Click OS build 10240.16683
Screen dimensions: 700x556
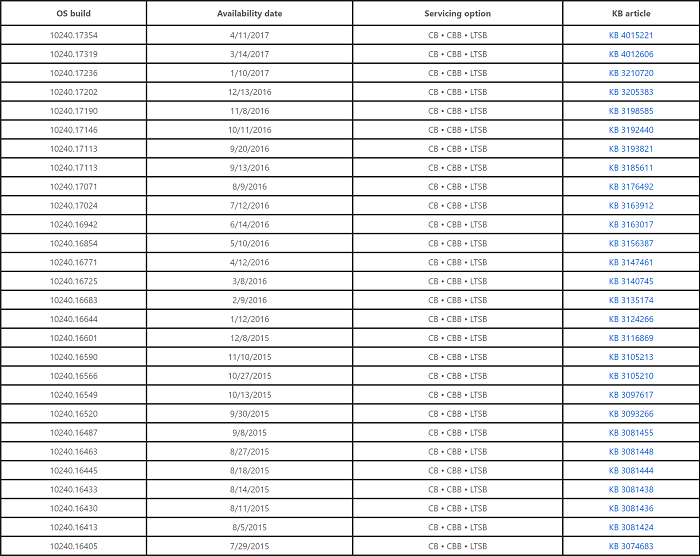[74, 300]
